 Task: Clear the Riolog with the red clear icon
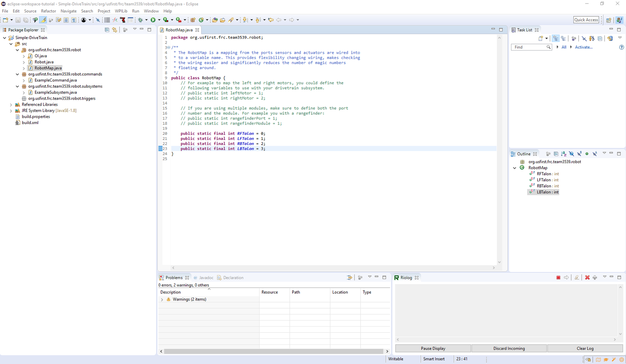[588, 277]
